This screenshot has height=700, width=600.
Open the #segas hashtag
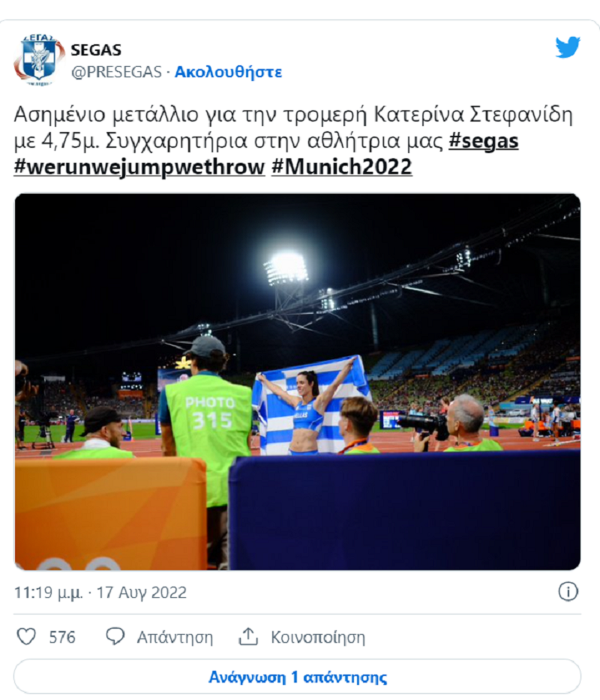coord(483,141)
